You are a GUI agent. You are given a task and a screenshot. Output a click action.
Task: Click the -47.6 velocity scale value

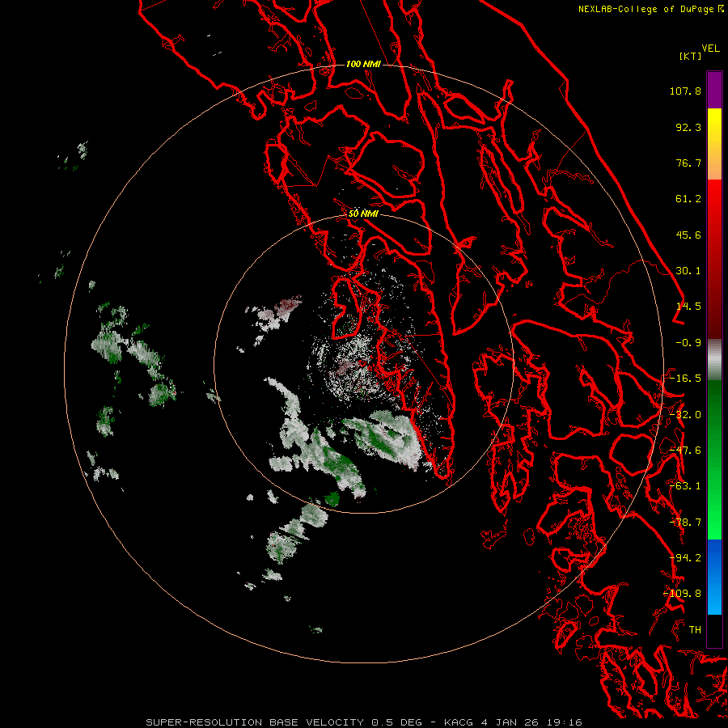[685, 451]
